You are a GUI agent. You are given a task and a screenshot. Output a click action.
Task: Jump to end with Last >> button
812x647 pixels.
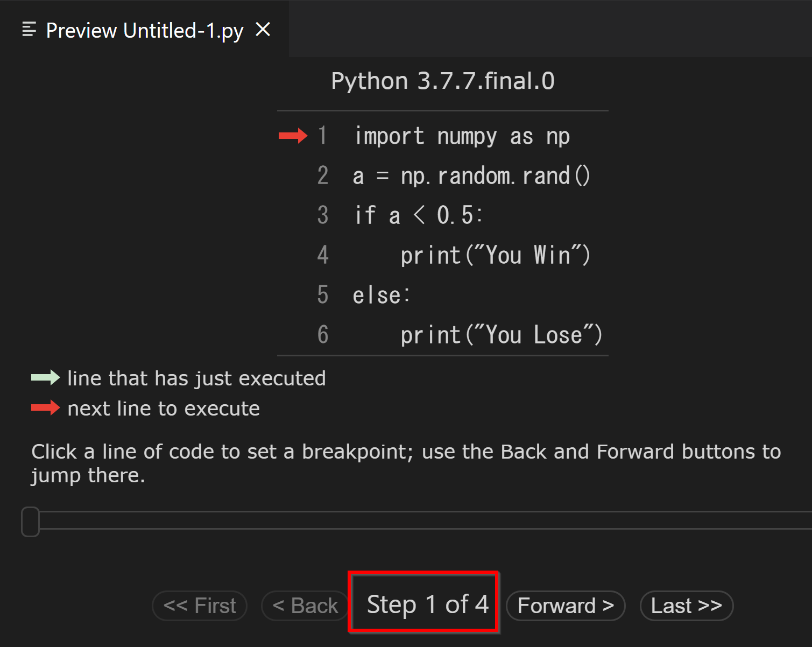686,606
